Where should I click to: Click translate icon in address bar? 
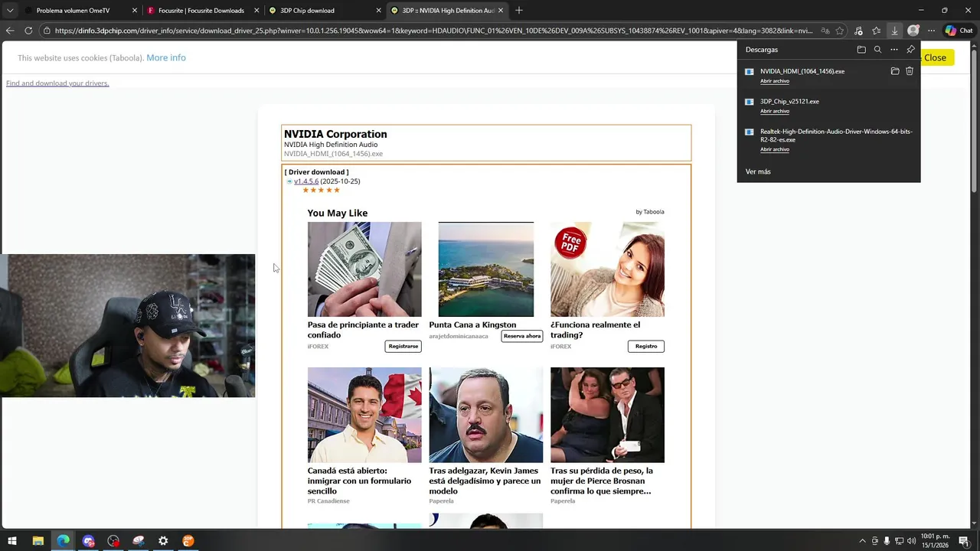[825, 31]
